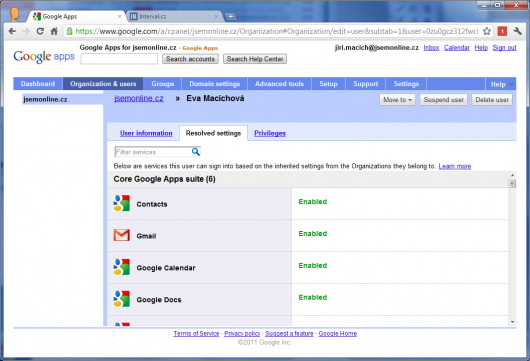Click Enabled status for Google Docs
The image size is (530, 361).
pyautogui.click(x=313, y=297)
